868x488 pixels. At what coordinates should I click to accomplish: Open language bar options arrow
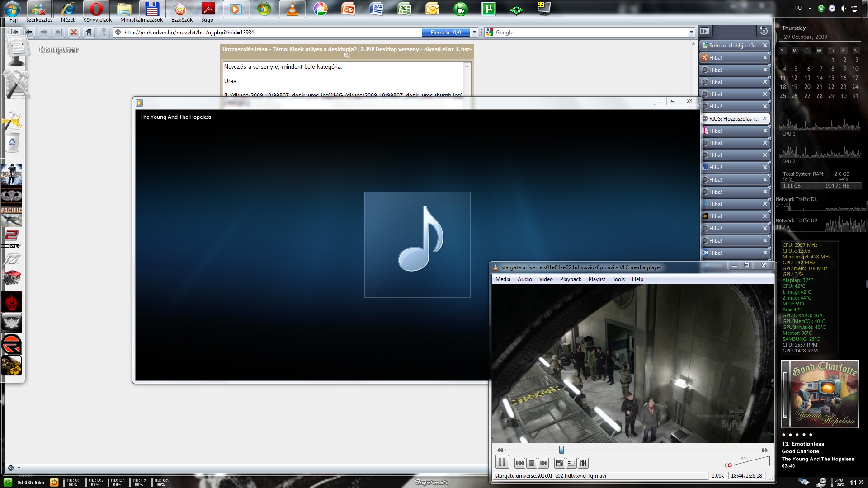click(x=810, y=9)
